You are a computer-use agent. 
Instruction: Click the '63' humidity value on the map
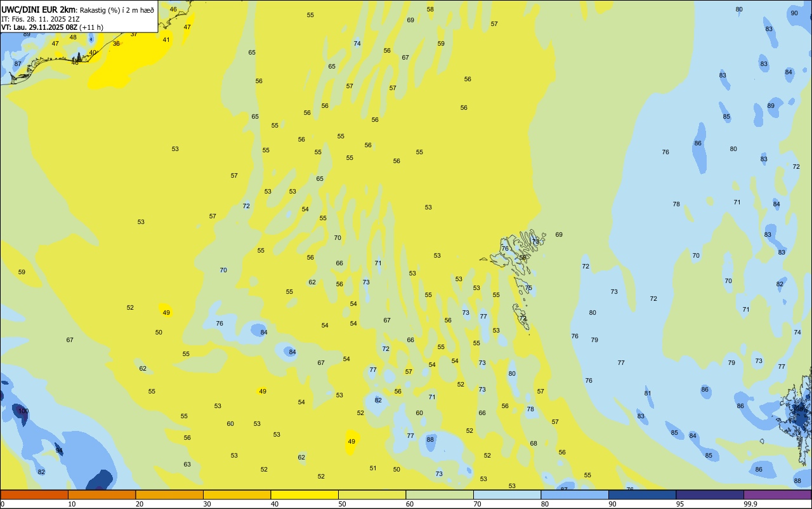pyautogui.click(x=187, y=465)
